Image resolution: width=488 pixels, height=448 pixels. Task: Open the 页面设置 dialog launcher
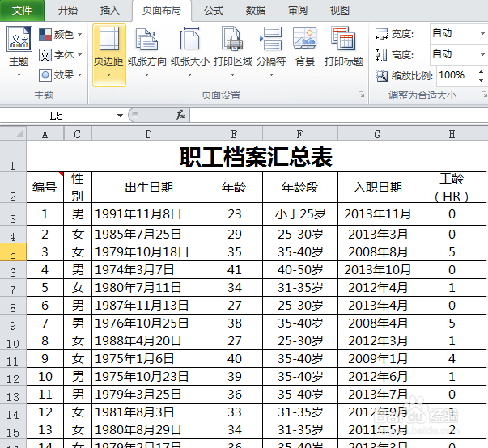point(361,94)
